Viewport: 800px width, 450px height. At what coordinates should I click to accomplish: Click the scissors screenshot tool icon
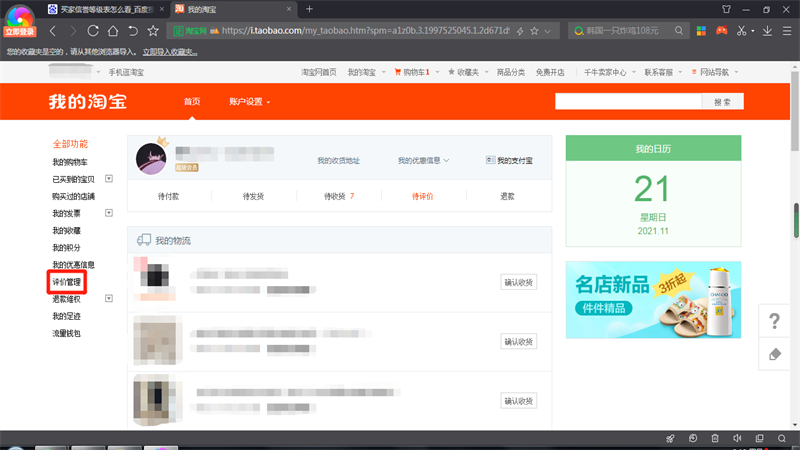coord(741,31)
